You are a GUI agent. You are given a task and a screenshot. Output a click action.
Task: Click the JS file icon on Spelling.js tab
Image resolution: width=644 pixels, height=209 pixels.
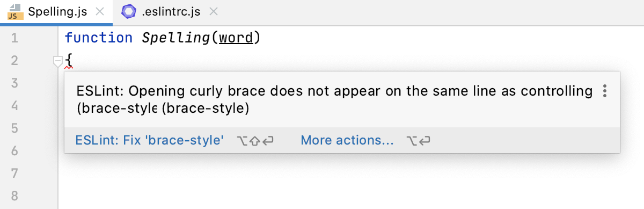click(14, 12)
